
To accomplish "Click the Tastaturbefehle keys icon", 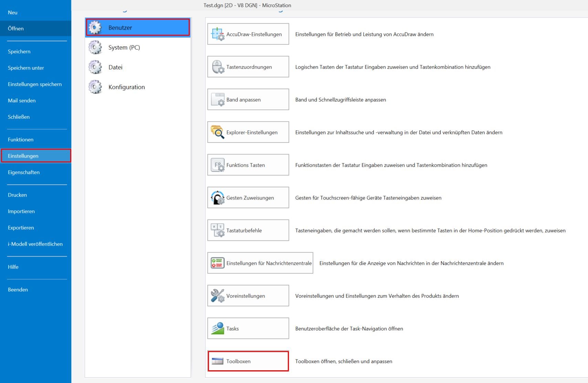I will [218, 230].
